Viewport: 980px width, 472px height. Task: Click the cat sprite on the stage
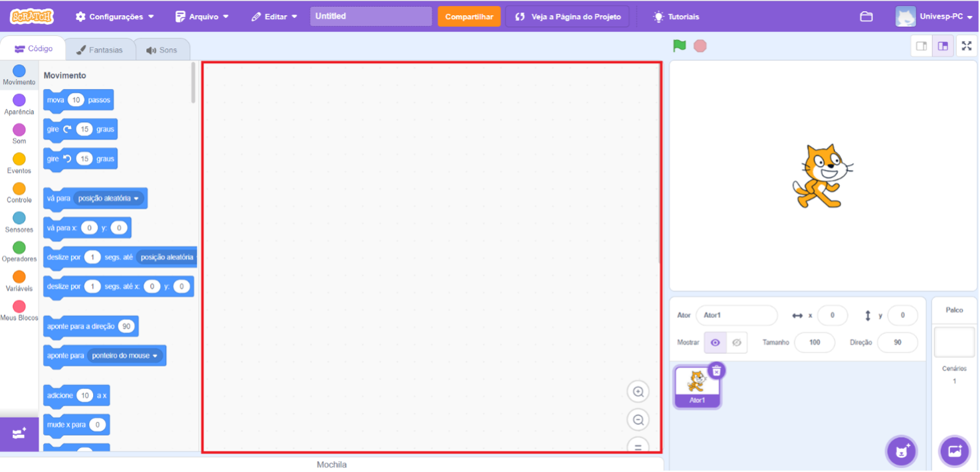823,176
